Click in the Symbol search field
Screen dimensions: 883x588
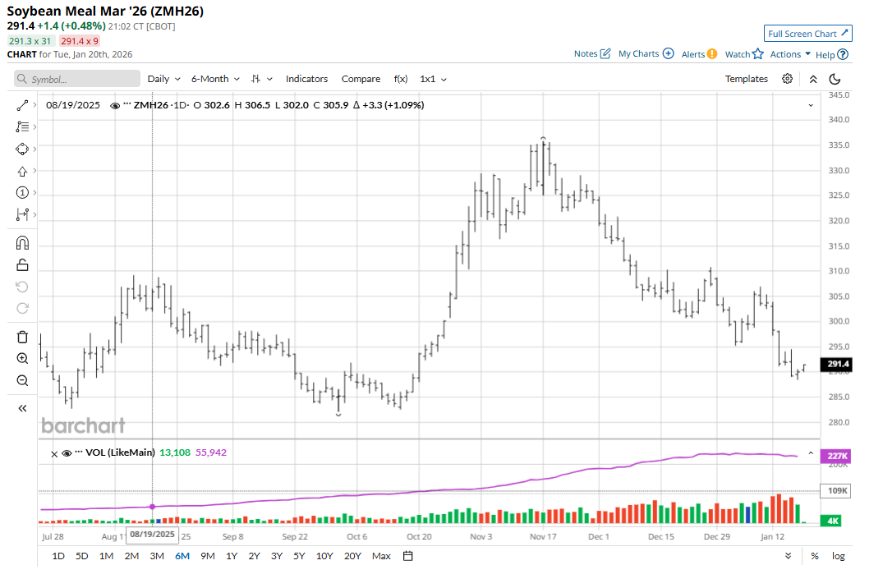click(77, 79)
